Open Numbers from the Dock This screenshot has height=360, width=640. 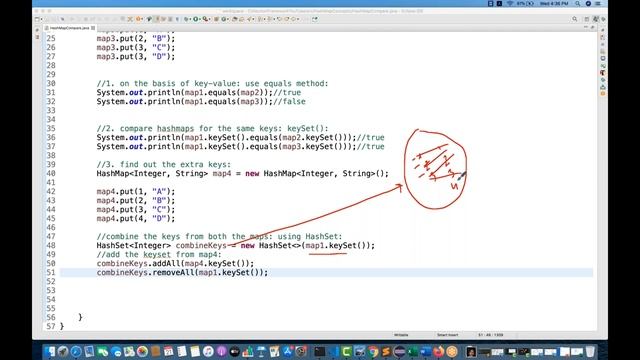pos(248,351)
